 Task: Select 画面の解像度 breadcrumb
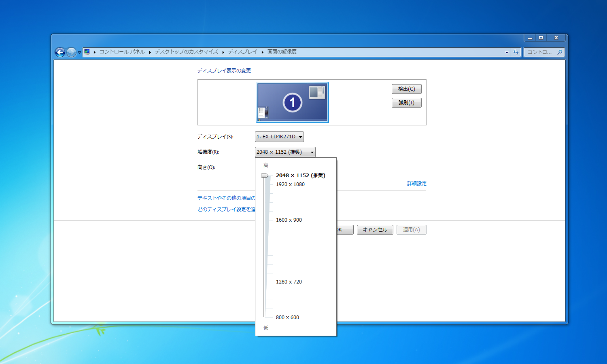pos(282,52)
